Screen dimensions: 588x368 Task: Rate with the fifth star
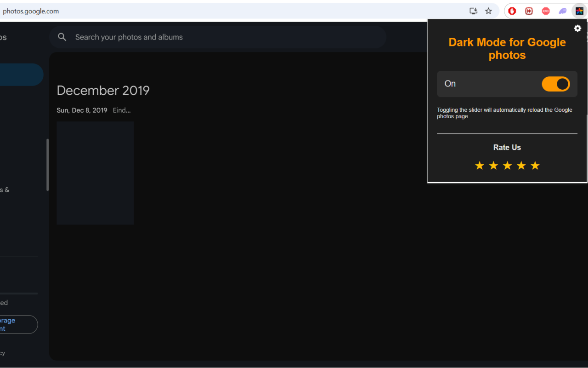pyautogui.click(x=535, y=166)
